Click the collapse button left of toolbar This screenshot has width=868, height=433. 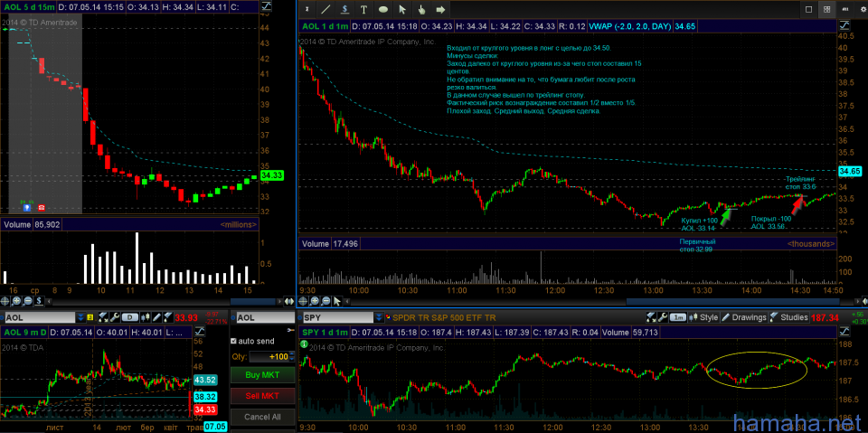[x=307, y=9]
